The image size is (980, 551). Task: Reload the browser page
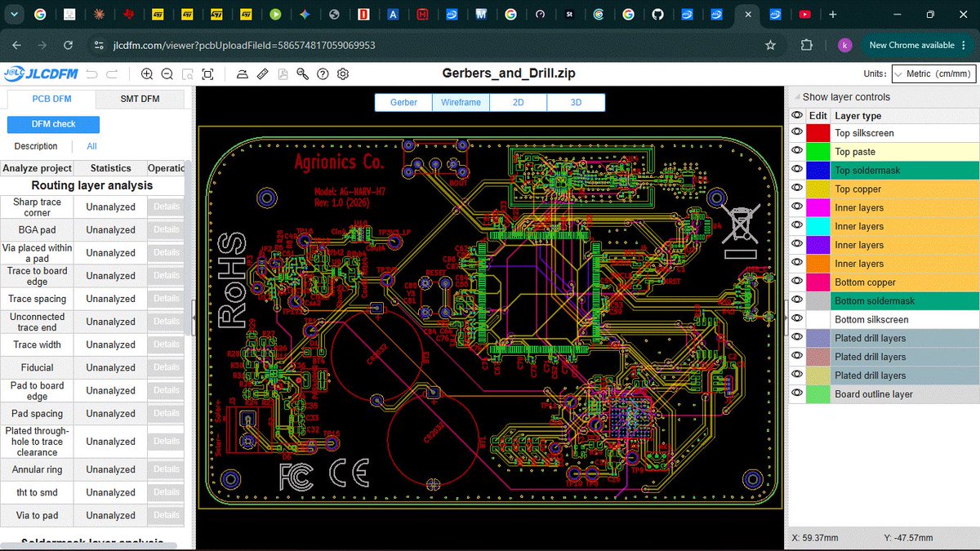pos(68,46)
